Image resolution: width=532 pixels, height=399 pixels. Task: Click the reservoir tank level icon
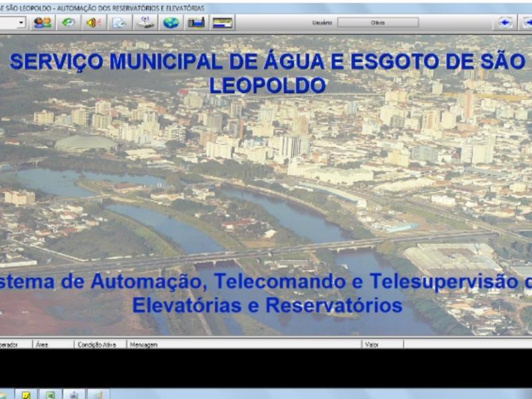(196, 23)
